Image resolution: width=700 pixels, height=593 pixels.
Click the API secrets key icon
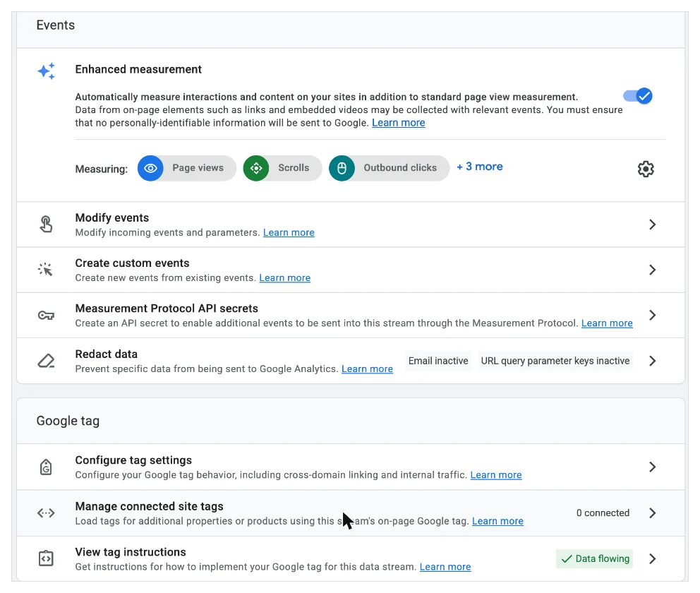tap(46, 316)
